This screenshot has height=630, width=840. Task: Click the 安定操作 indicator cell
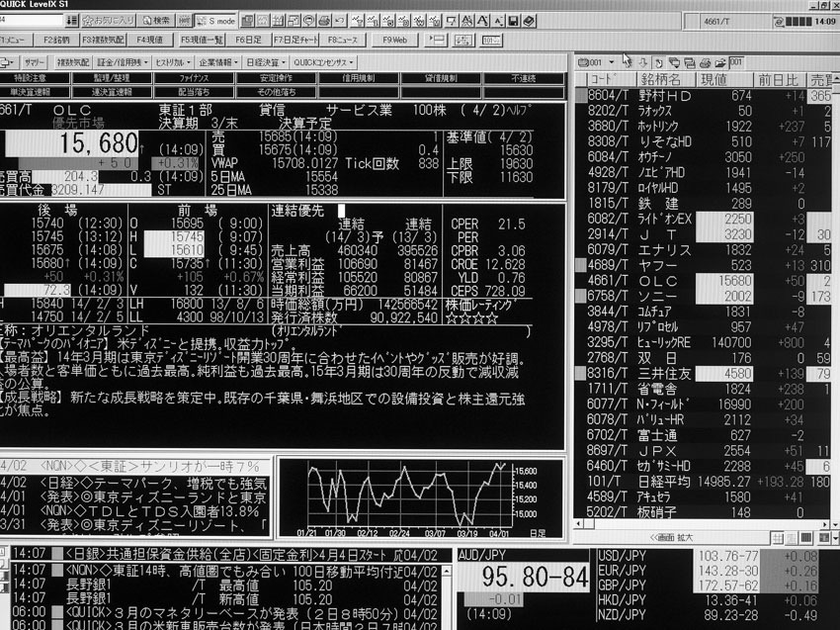click(x=277, y=78)
